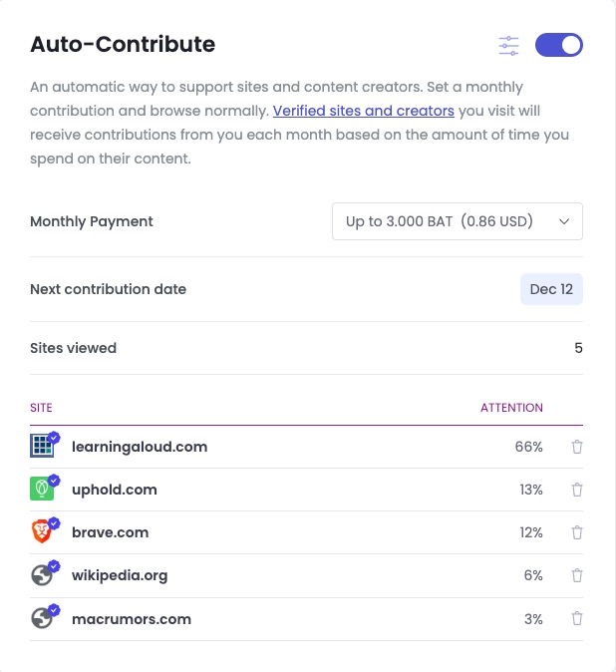
Task: Open Auto-Contribute settings sliders icon
Action: click(x=508, y=46)
